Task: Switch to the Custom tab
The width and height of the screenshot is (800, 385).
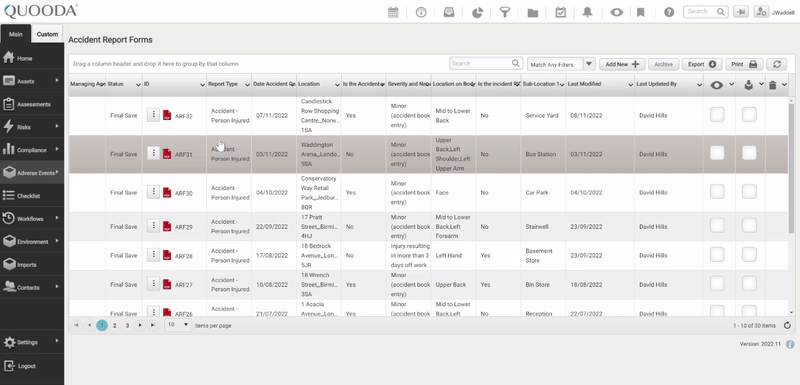Action: coord(47,34)
